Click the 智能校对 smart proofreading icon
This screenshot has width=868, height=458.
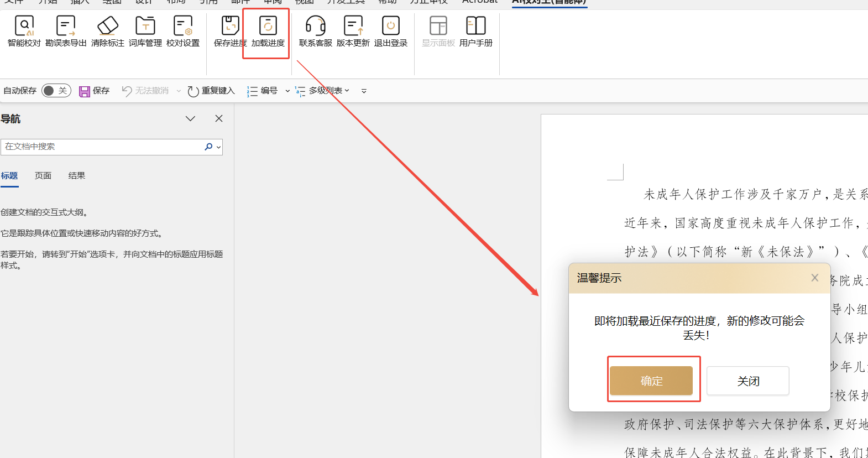coord(24,26)
